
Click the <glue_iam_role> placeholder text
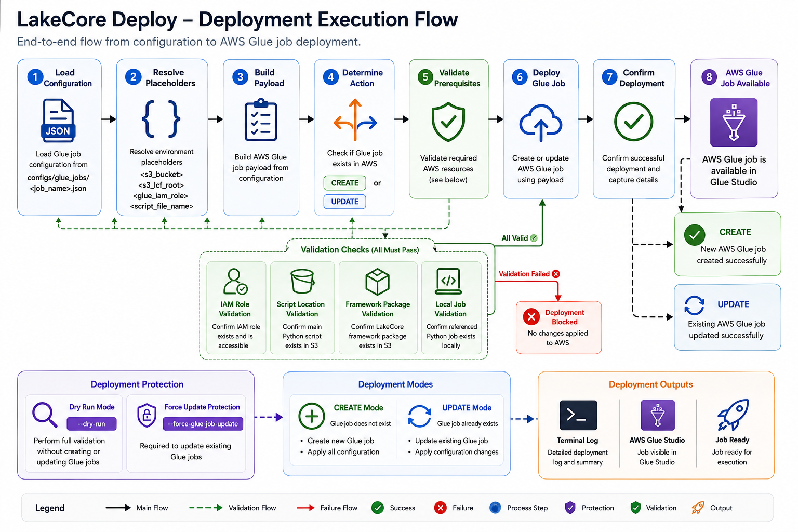[x=161, y=195]
